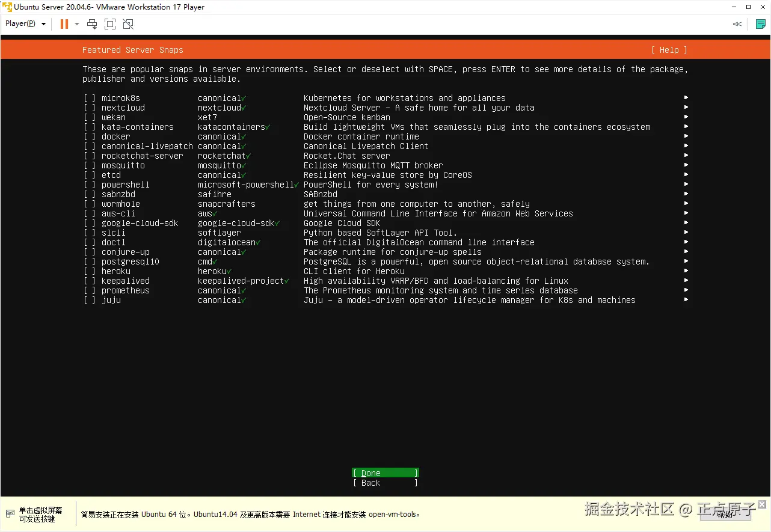Expand details arrow for kata-containers row
Image resolution: width=771 pixels, height=532 pixels.
pyautogui.click(x=686, y=126)
